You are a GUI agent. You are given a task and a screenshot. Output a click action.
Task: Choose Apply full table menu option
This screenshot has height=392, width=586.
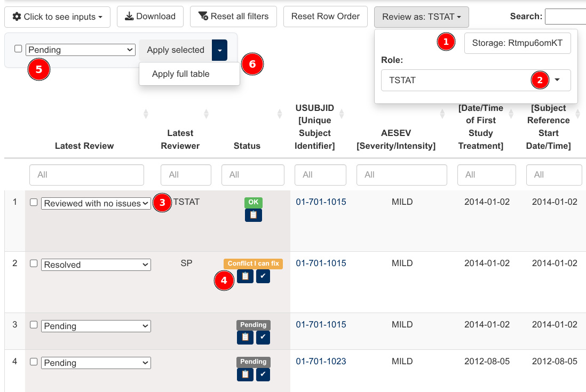181,74
